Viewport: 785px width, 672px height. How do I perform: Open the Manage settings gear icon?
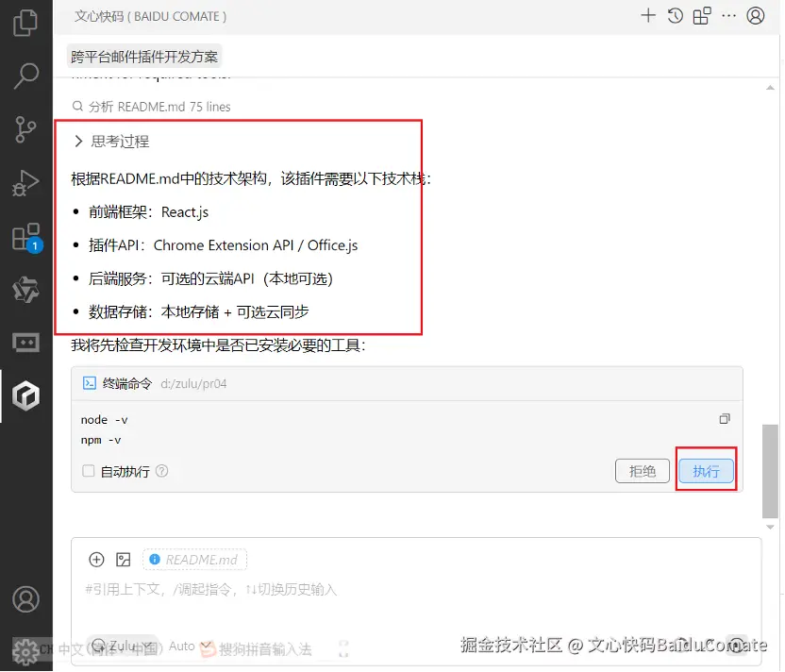pyautogui.click(x=25, y=651)
